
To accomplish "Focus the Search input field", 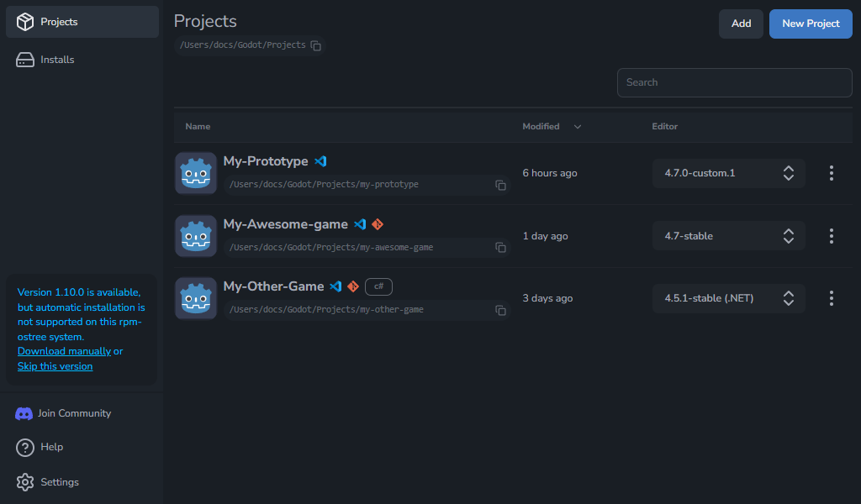I will tap(734, 82).
